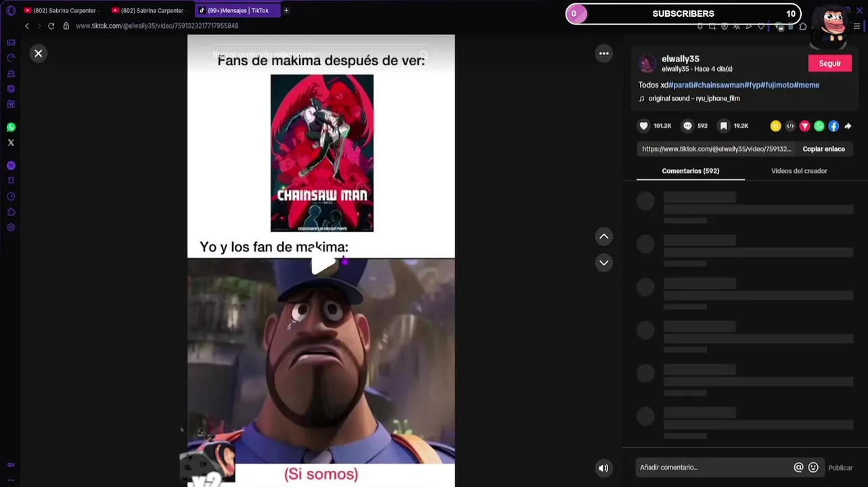Open GX Corner gamepad sidebar icon
The image size is (868, 487).
pyautogui.click(x=11, y=43)
